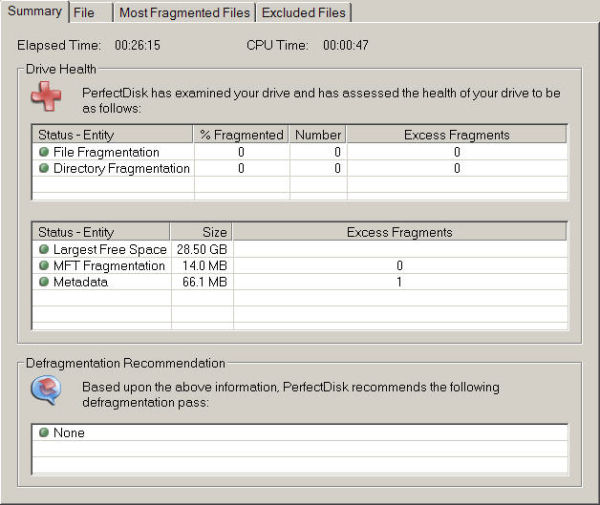Click the MFT Fragmentation excess fragments value 0
Viewport: 600px width, 505px height.
click(x=399, y=266)
